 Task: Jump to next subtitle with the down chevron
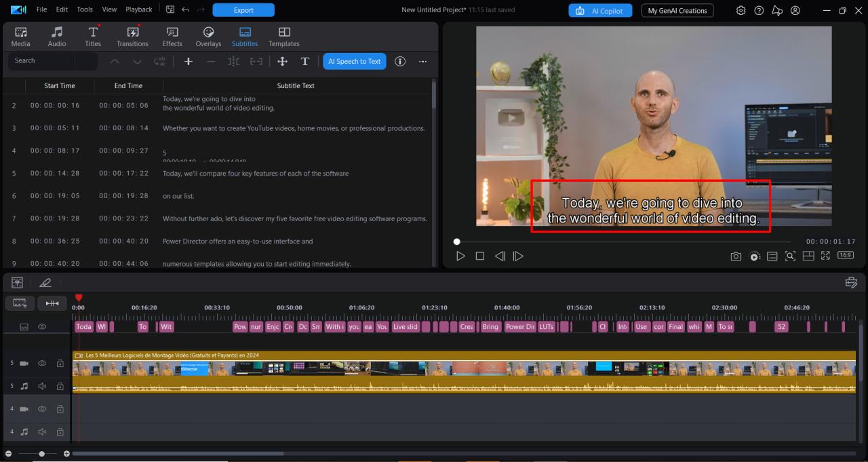tap(137, 61)
